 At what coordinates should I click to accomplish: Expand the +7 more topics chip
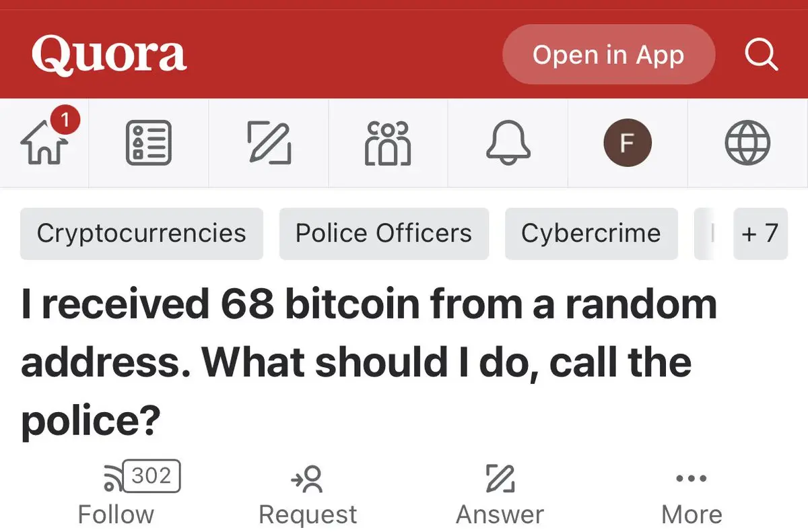[760, 234]
